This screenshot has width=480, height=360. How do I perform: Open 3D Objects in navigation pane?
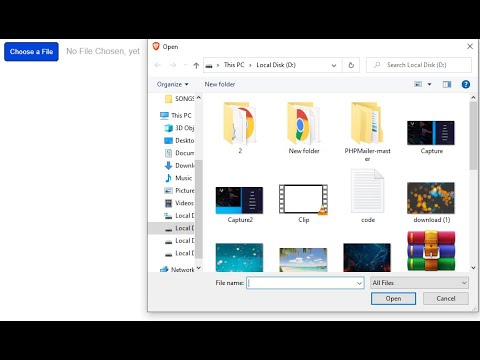click(179, 128)
